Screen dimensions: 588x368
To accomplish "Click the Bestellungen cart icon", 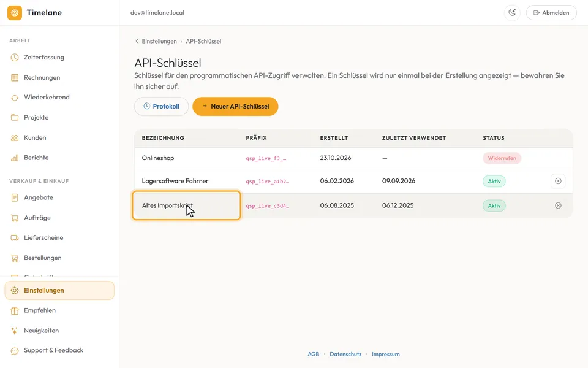I will coord(15,258).
